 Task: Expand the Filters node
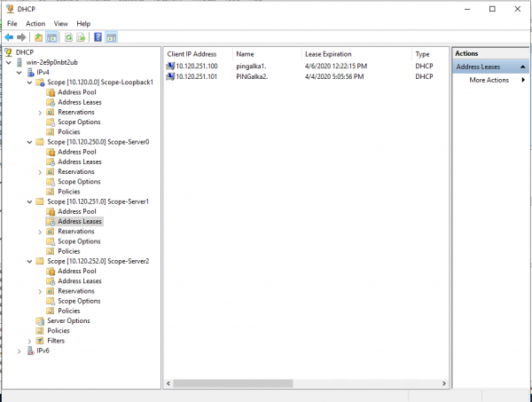tap(29, 341)
